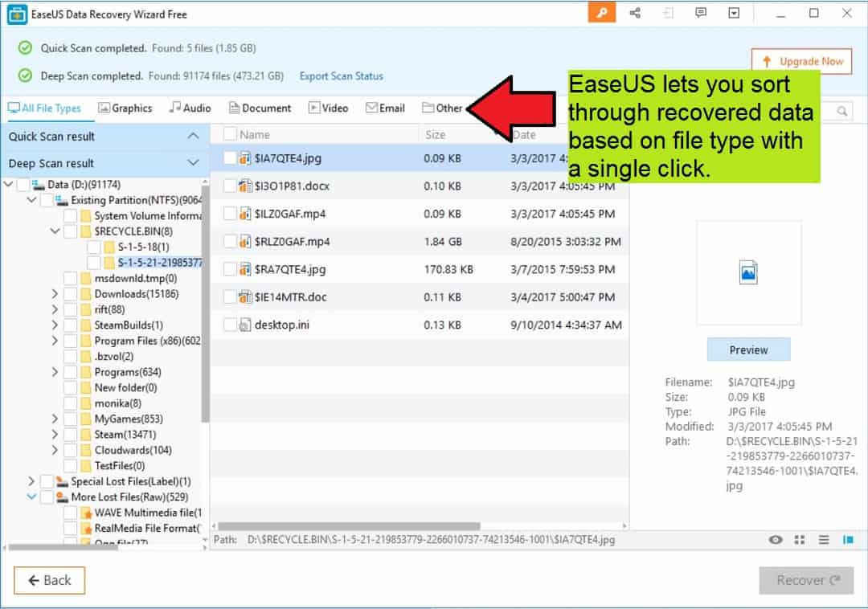This screenshot has height=609, width=868.
Task: Click the WAVE Multimedia file folder icon
Action: click(86, 513)
